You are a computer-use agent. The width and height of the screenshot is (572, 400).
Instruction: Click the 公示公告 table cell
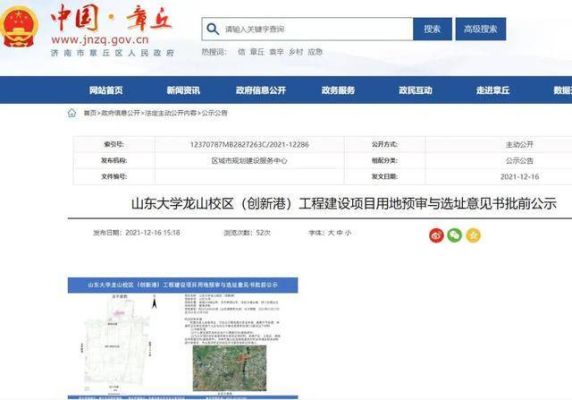519,160
